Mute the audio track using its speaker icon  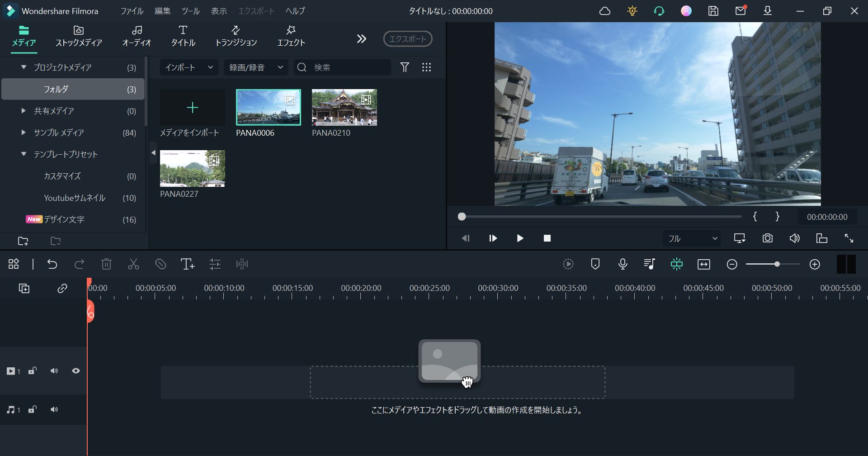point(54,409)
